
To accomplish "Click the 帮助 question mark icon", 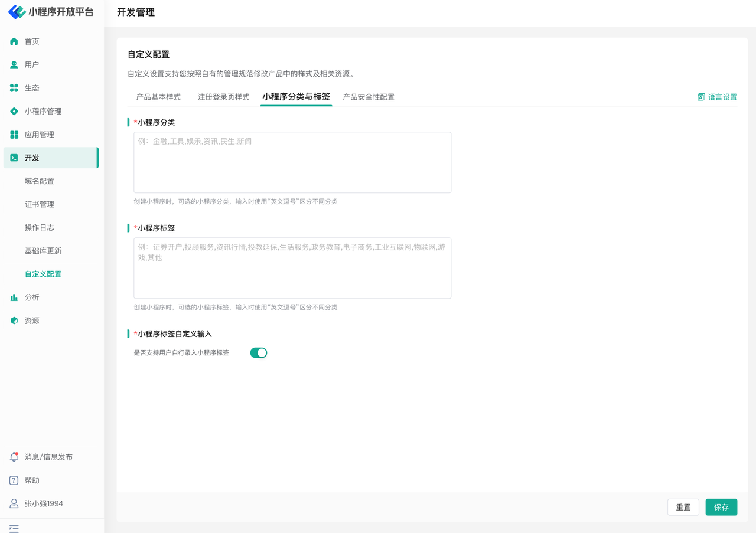I will pyautogui.click(x=14, y=480).
